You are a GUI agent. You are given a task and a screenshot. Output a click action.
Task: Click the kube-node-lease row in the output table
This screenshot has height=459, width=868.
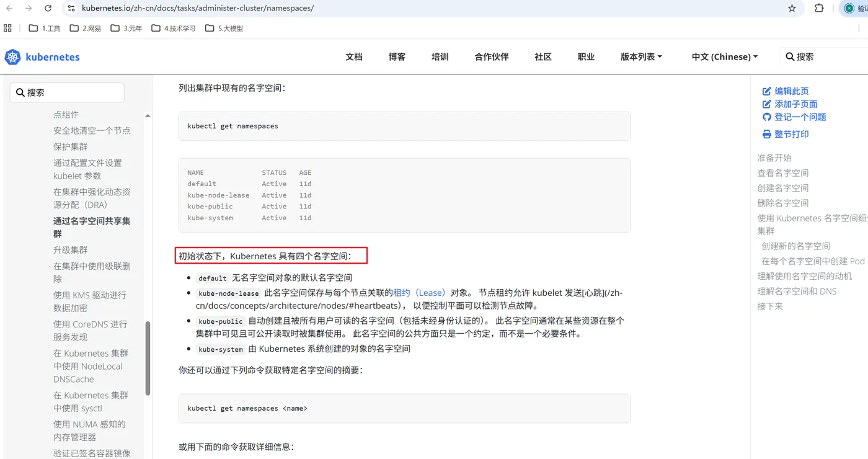pyautogui.click(x=249, y=195)
